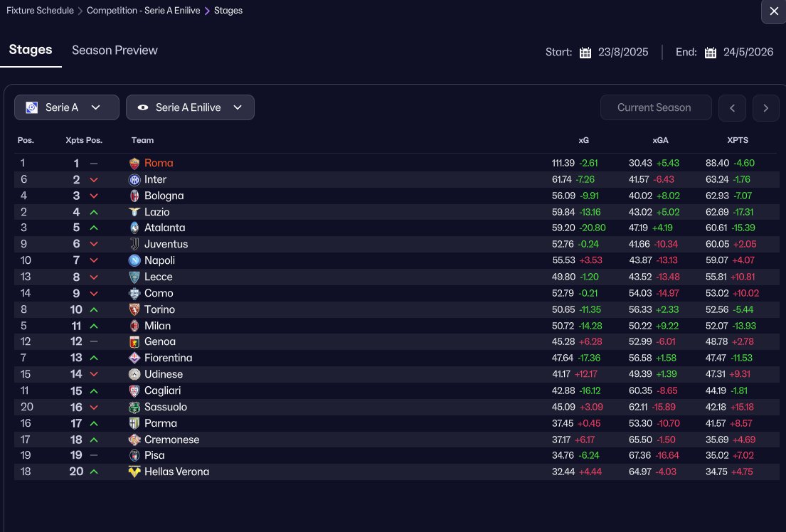The image size is (786, 532).
Task: Click Atalanta xG difference -20.80
Action: tap(592, 228)
